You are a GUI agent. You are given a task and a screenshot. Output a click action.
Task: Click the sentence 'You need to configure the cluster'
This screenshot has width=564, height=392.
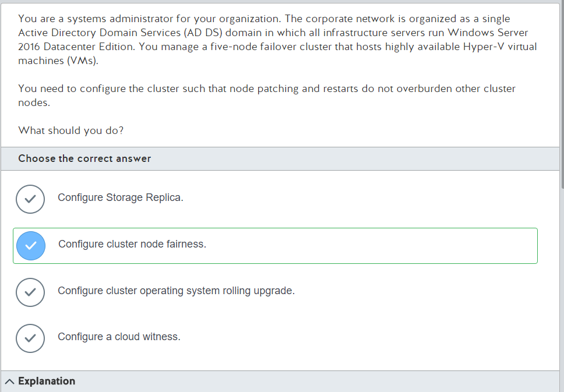pos(267,96)
